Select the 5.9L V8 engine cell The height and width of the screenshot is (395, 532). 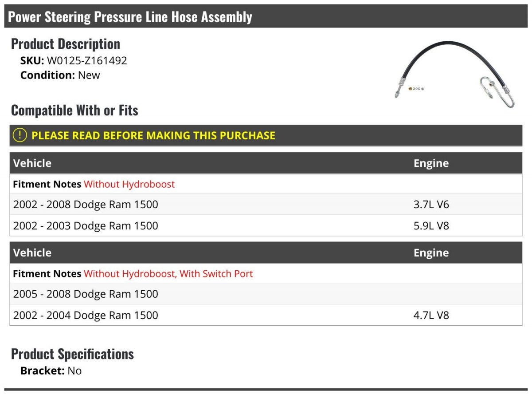[431, 226]
